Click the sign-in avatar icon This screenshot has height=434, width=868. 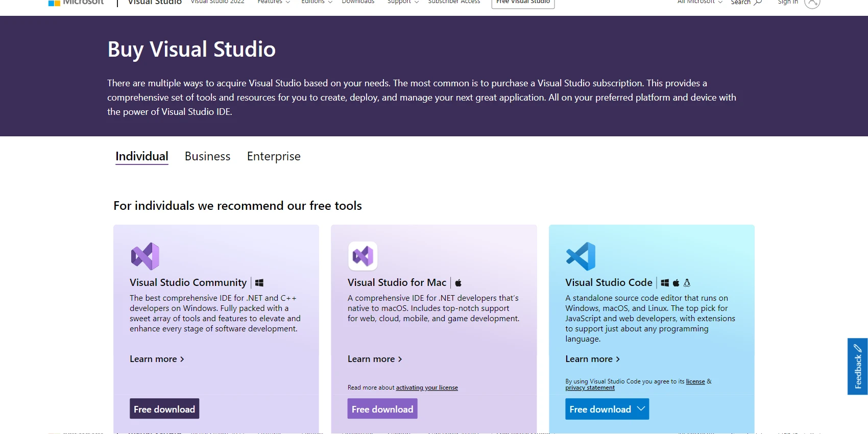tap(812, 3)
